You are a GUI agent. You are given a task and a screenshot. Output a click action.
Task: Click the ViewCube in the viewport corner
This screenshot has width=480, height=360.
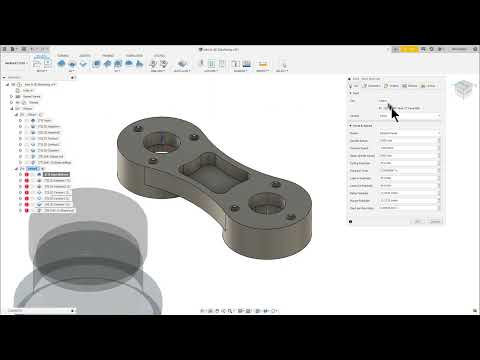(464, 89)
